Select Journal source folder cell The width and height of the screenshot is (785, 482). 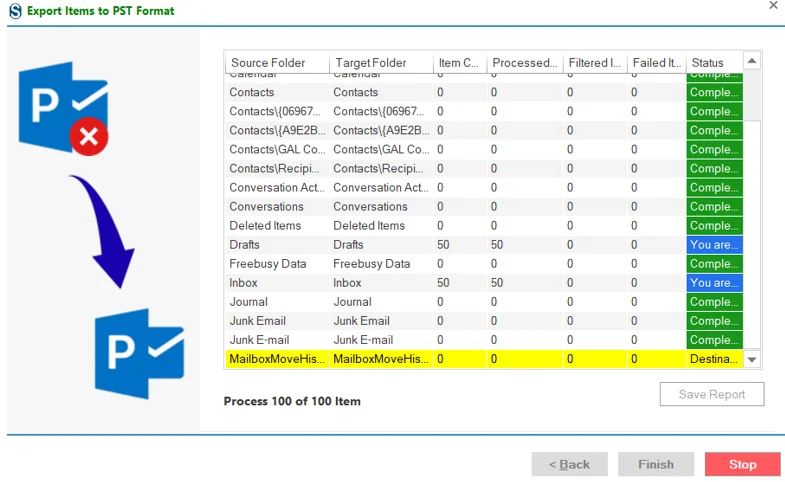(x=277, y=301)
